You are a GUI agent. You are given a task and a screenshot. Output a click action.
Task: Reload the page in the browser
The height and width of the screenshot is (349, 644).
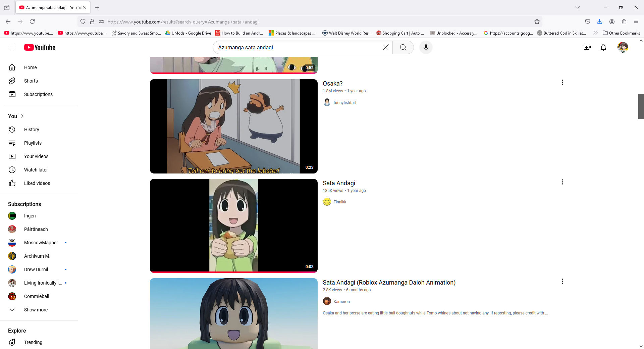[32, 21]
